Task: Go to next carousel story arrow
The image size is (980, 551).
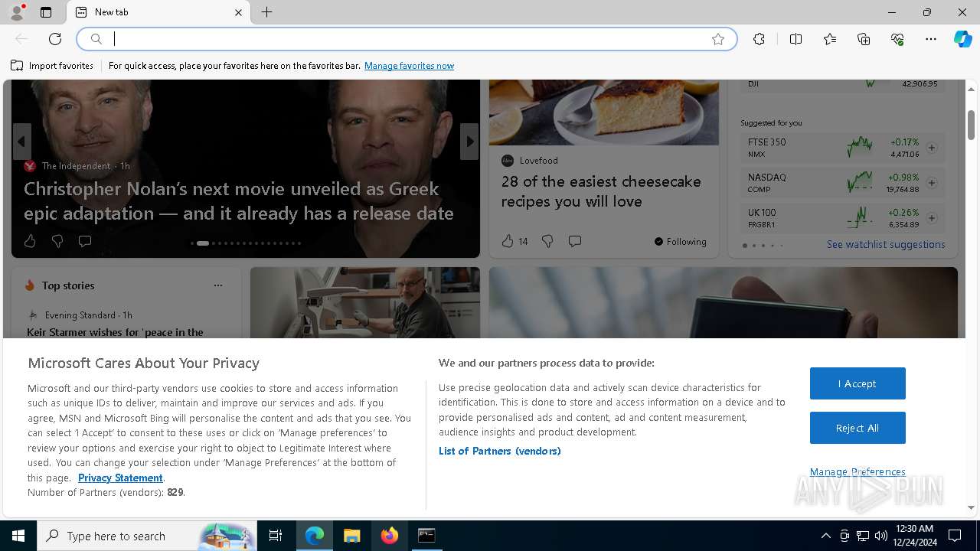Action: (x=469, y=142)
